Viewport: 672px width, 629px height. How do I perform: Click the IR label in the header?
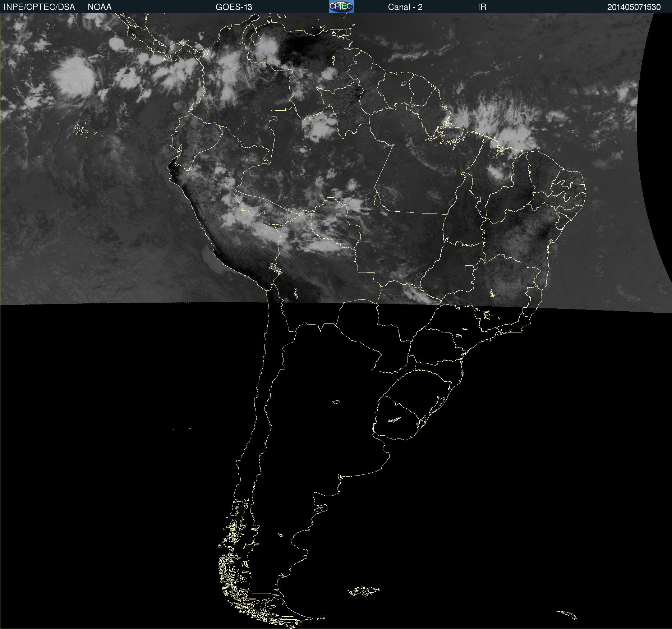pyautogui.click(x=482, y=7)
